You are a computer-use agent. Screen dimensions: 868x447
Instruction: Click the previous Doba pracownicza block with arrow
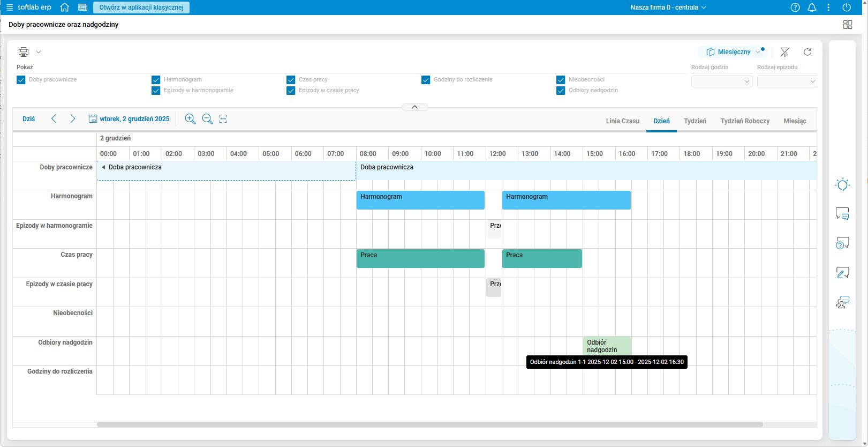[x=226, y=171]
